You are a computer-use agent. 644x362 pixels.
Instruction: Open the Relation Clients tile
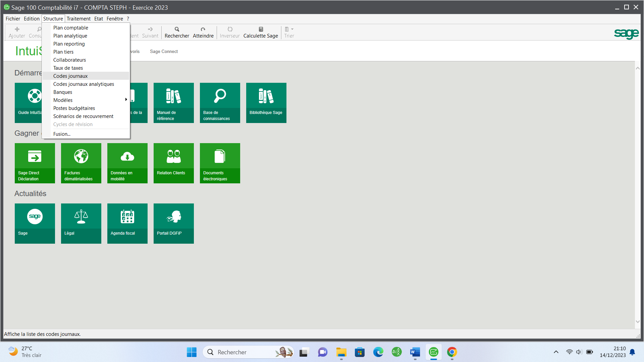point(173,163)
